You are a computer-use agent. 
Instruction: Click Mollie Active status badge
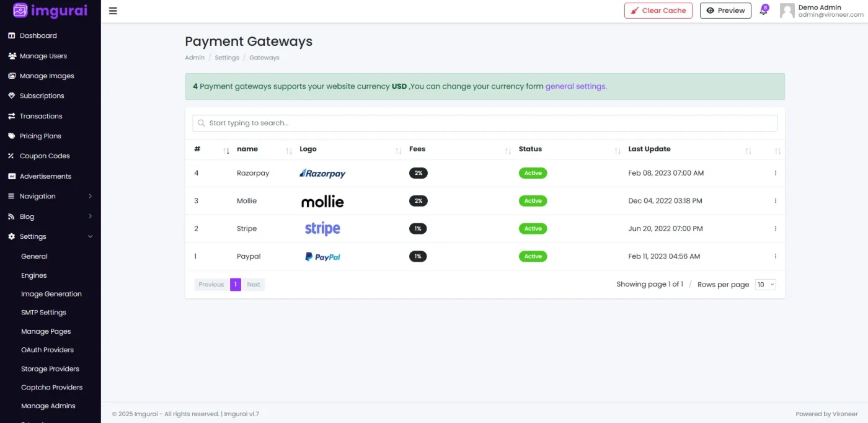coord(533,201)
